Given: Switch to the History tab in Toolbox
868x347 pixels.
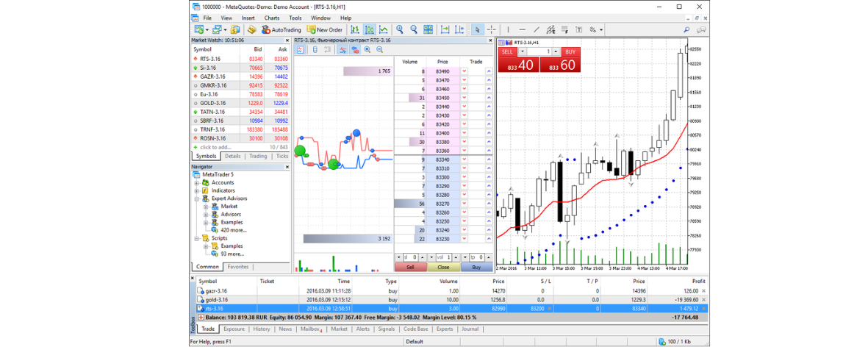Looking at the screenshot, I should coord(262,329).
